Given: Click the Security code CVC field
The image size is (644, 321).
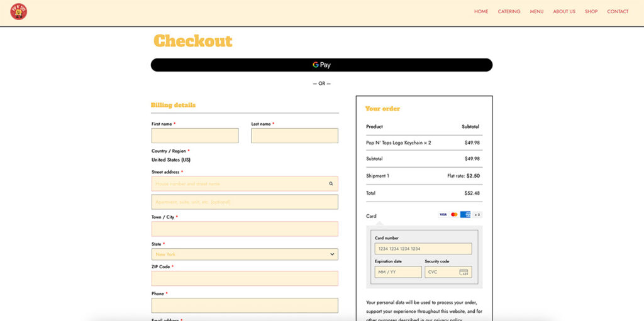Looking at the screenshot, I should tap(448, 272).
